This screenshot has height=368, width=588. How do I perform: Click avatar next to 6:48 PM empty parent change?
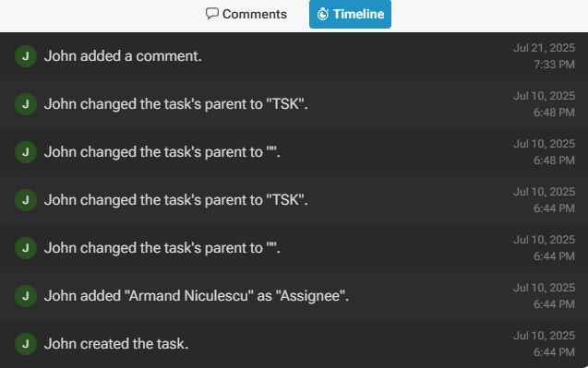[26, 152]
